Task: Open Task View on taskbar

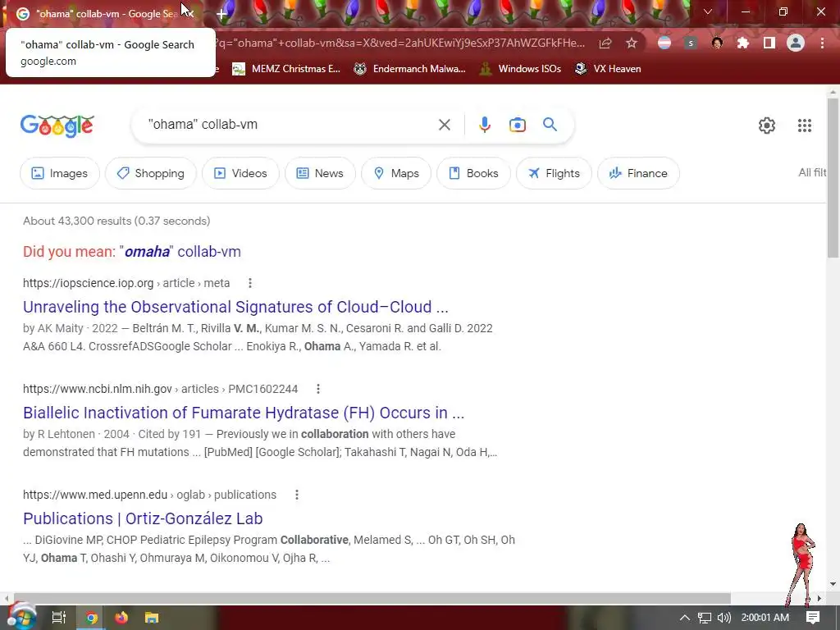Action: click(58, 618)
